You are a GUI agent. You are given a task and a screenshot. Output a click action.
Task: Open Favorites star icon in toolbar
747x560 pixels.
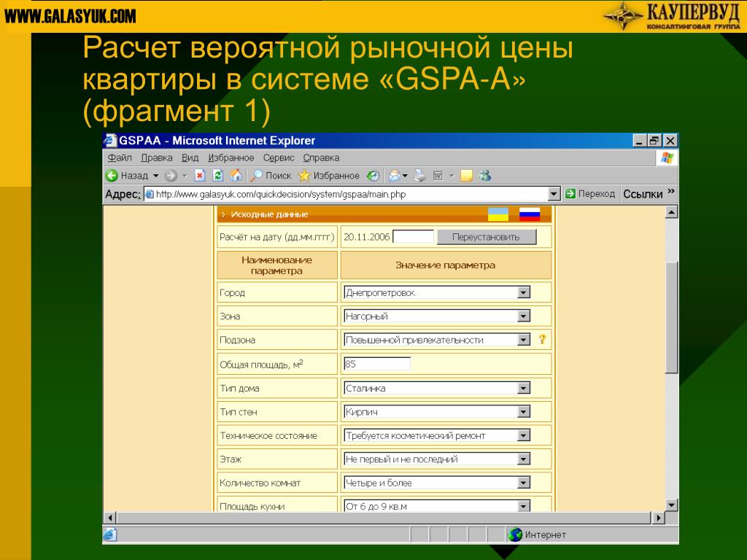[x=304, y=176]
